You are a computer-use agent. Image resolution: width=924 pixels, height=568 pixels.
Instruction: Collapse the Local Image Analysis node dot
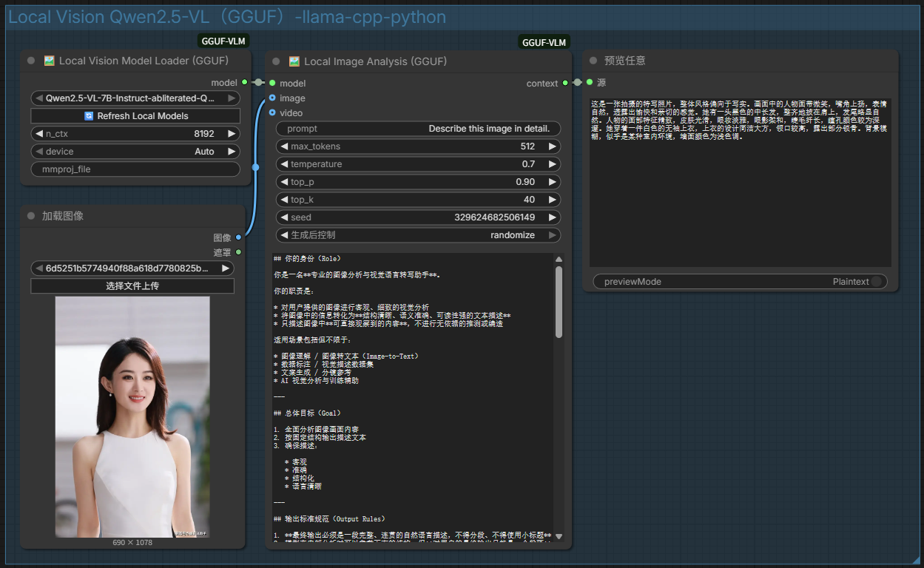pos(276,61)
